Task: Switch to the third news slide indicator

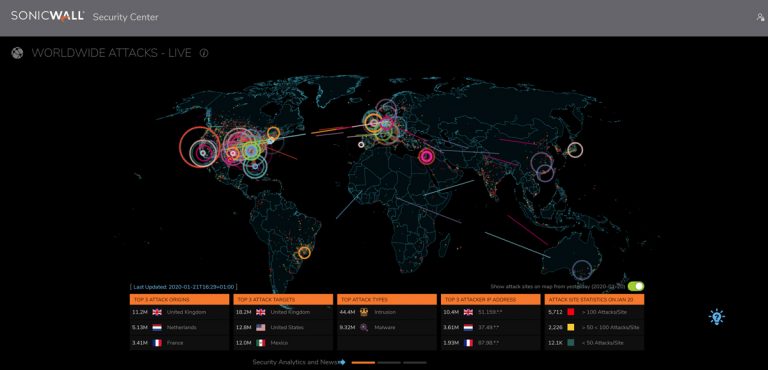Action: point(415,363)
